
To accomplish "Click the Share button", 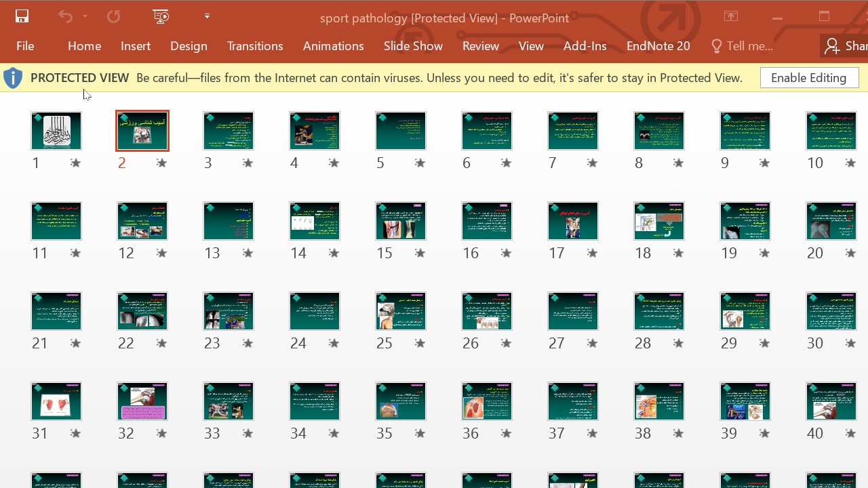I will (846, 46).
